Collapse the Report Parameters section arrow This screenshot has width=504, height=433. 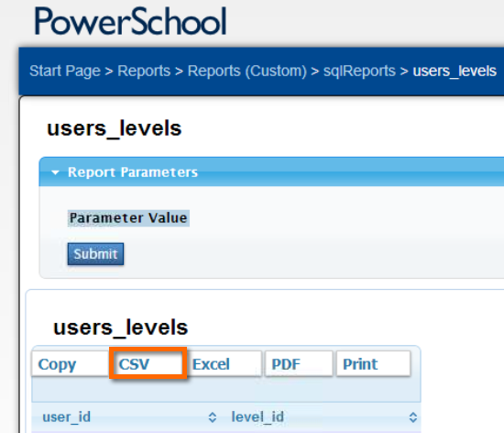click(x=55, y=172)
